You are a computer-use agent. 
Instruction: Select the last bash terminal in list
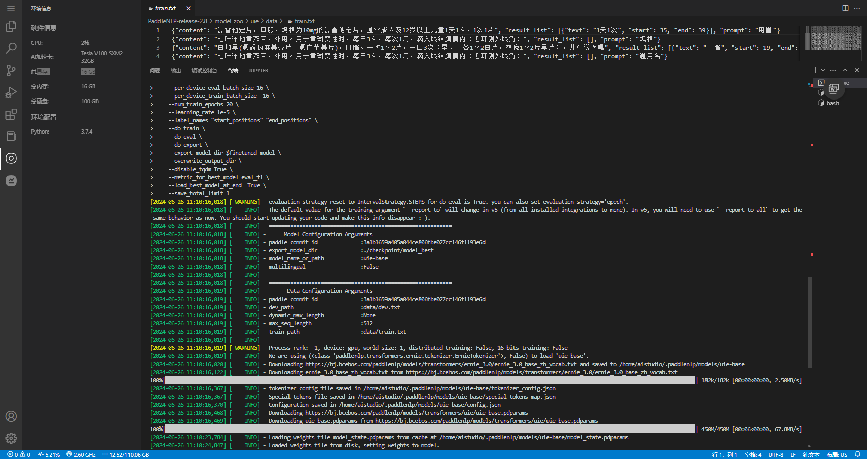840,103
